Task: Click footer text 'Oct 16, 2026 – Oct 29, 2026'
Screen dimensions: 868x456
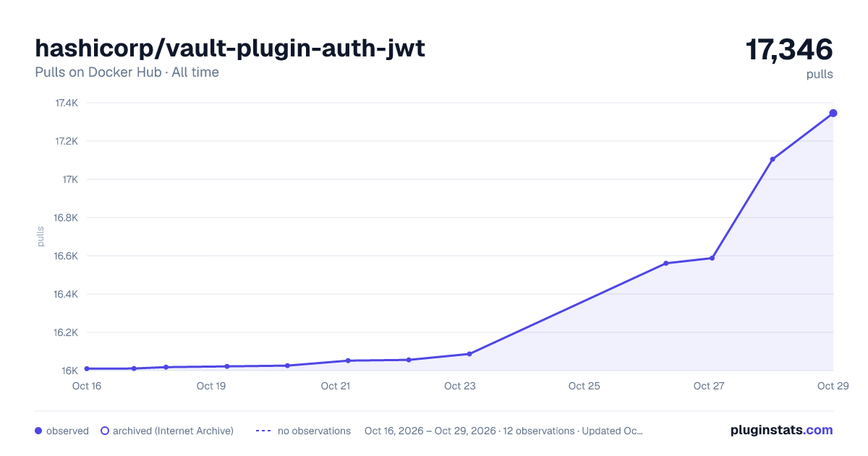Action: tap(430, 431)
